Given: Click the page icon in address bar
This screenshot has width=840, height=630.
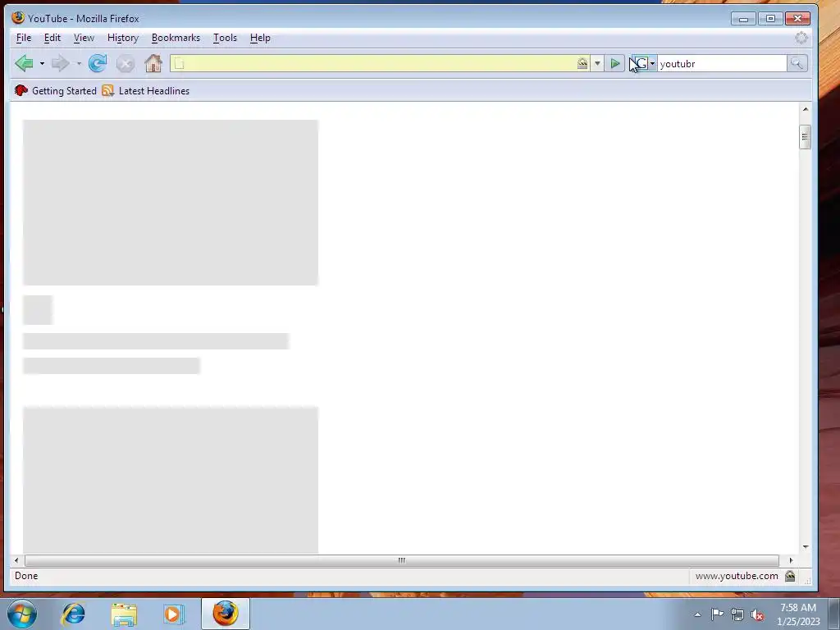Looking at the screenshot, I should pos(180,64).
